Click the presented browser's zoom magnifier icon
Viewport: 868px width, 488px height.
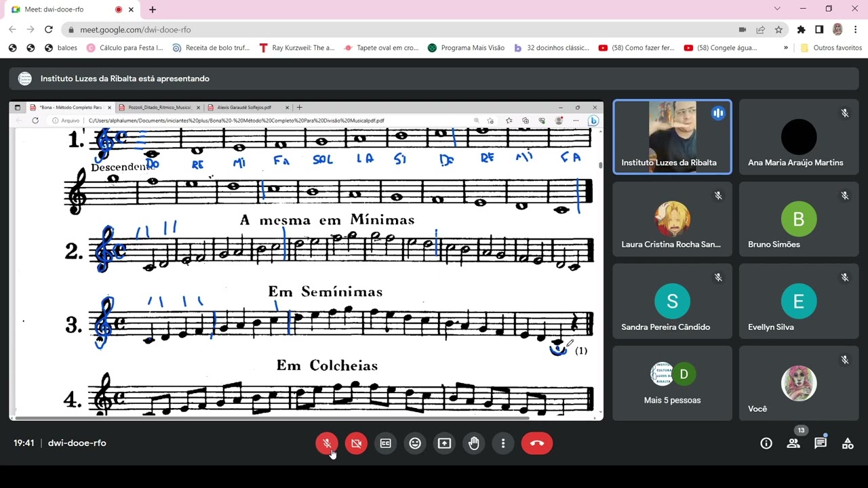[x=477, y=121]
